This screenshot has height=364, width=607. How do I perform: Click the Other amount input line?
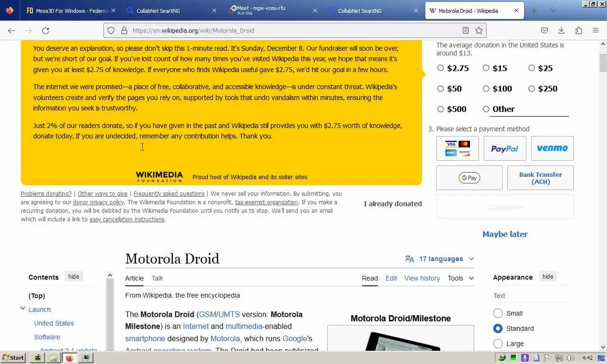(529, 110)
